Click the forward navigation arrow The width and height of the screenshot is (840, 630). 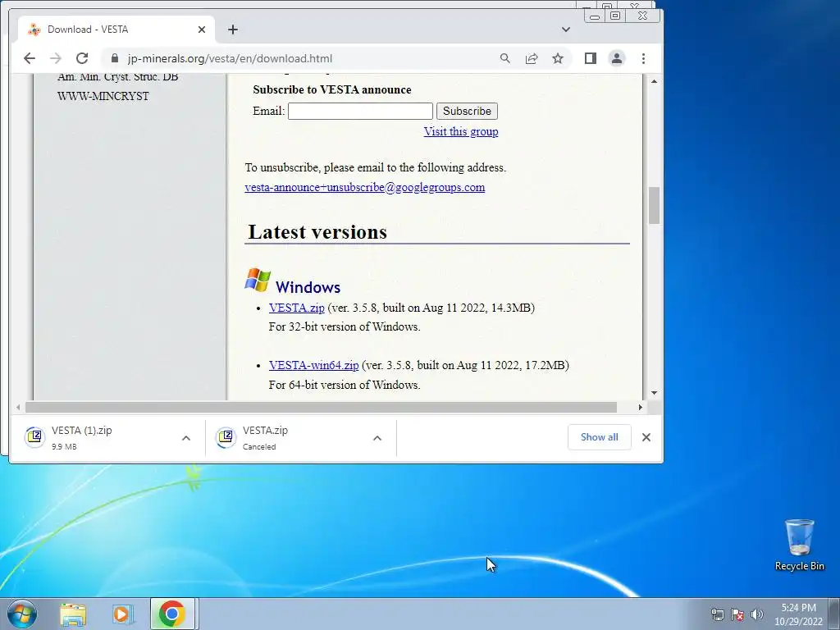(55, 58)
